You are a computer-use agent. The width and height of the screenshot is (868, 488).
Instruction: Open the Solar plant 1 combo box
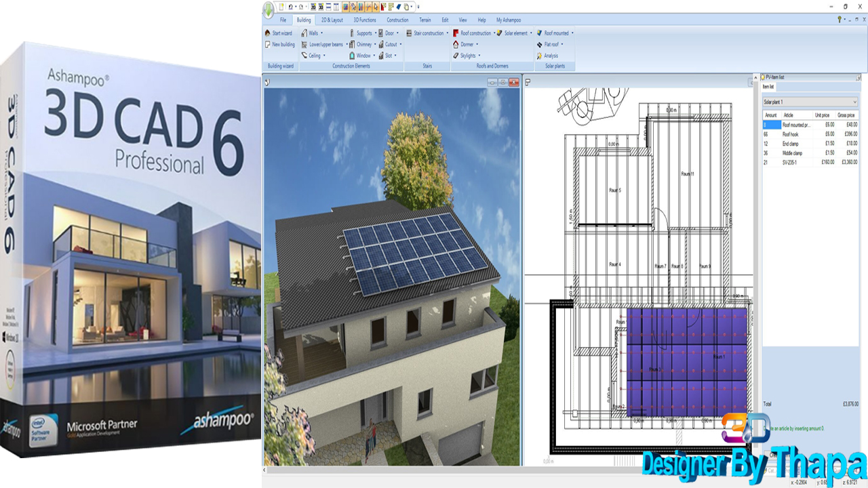coord(810,102)
